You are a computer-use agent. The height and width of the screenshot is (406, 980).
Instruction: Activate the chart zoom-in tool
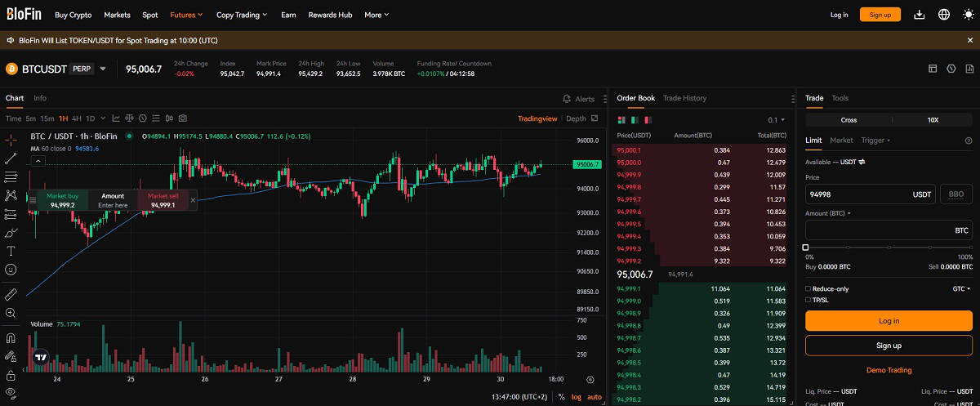[11, 313]
